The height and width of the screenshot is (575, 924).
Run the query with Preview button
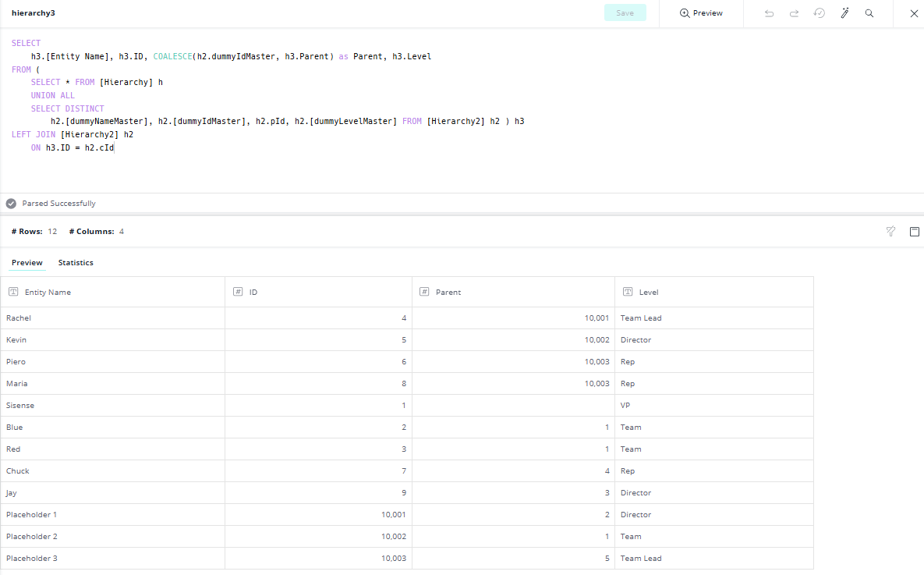pos(701,13)
